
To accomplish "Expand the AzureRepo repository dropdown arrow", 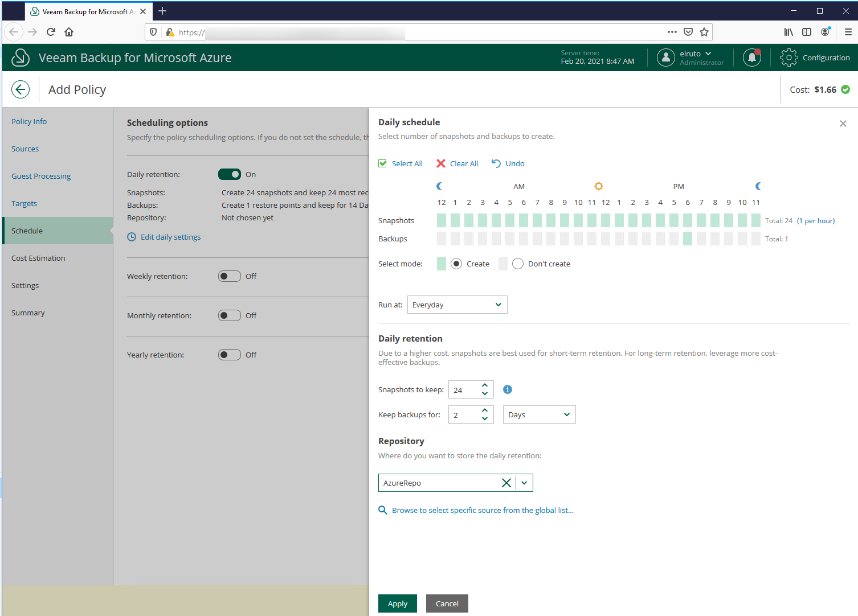I will click(524, 483).
